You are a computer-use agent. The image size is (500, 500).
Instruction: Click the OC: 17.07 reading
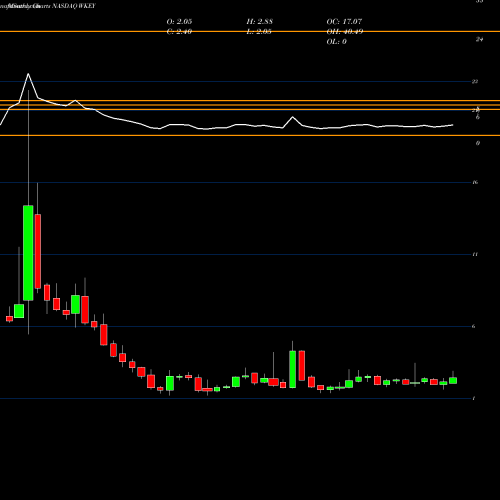pyautogui.click(x=344, y=22)
